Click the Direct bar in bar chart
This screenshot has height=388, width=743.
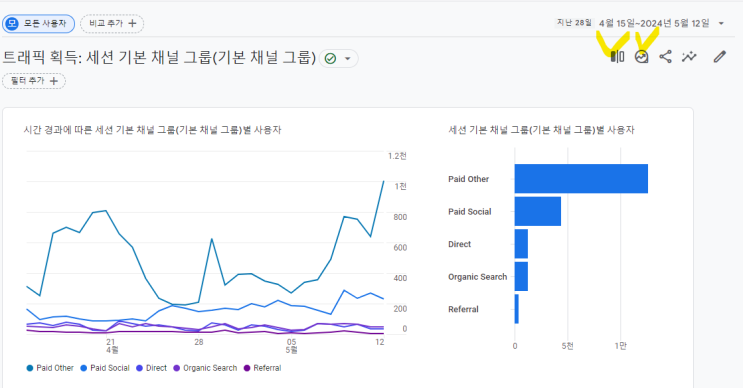tap(521, 244)
